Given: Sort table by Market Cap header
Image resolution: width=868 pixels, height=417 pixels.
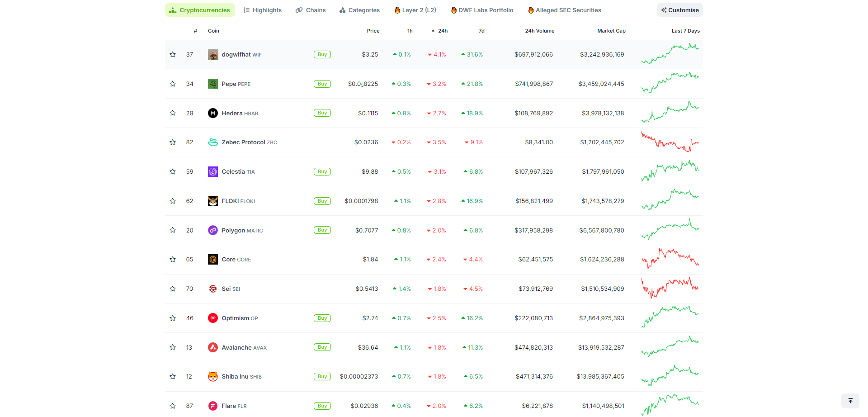Looking at the screenshot, I should click(x=611, y=31).
